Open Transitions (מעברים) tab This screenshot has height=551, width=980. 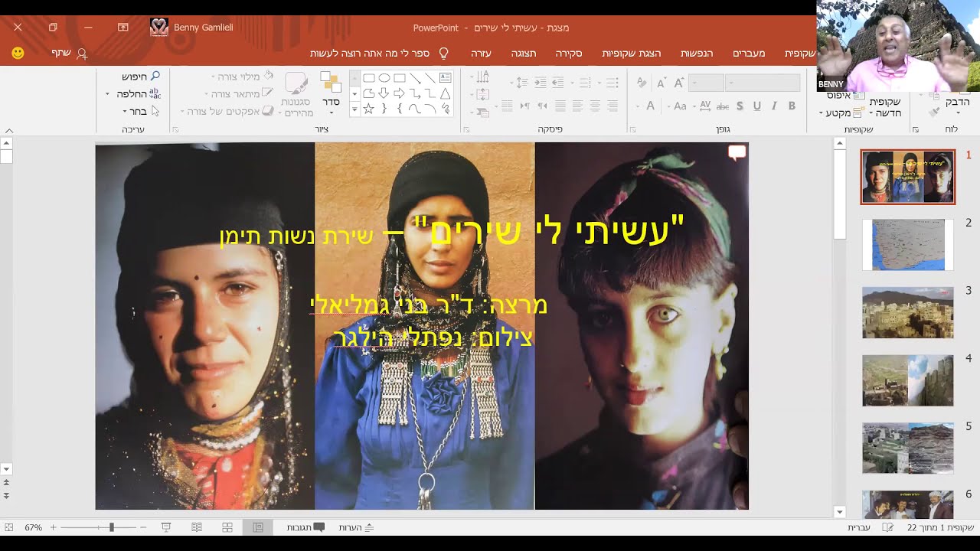(749, 54)
